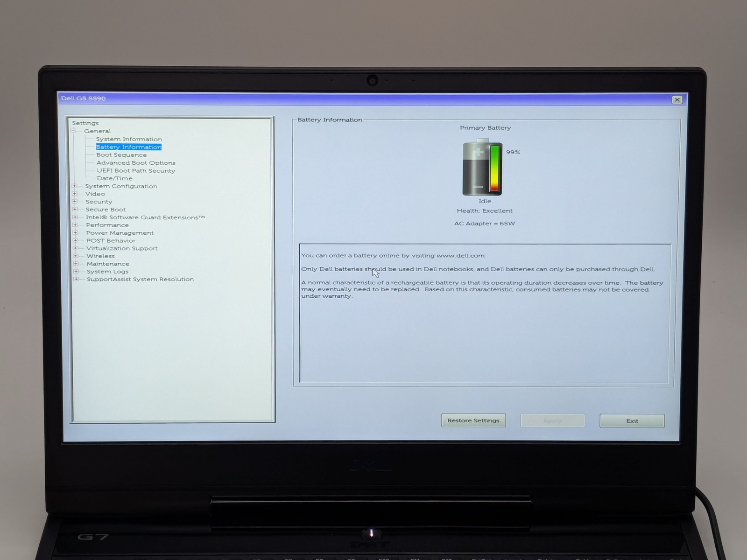The image size is (747, 560).
Task: Select Power Management category label
Action: pyautogui.click(x=120, y=233)
